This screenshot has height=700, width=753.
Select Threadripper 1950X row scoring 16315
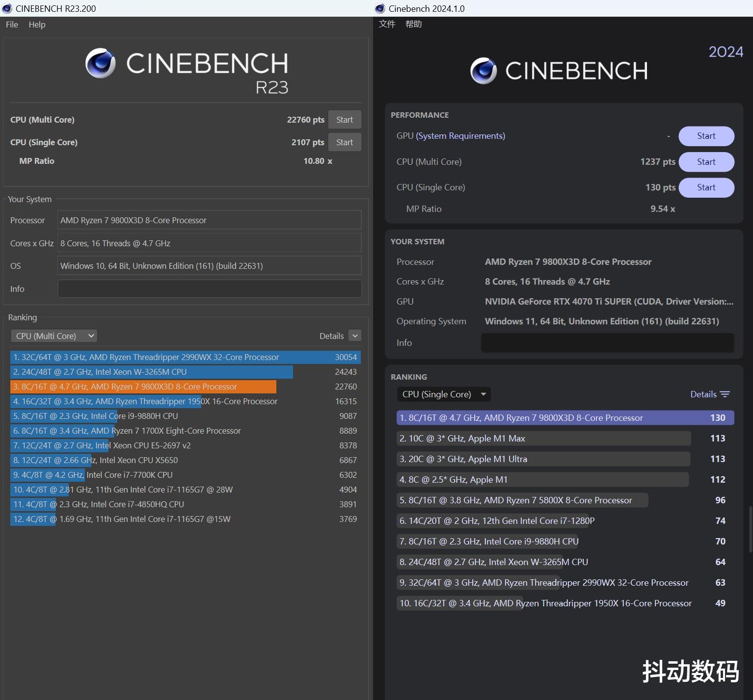pyautogui.click(x=186, y=401)
